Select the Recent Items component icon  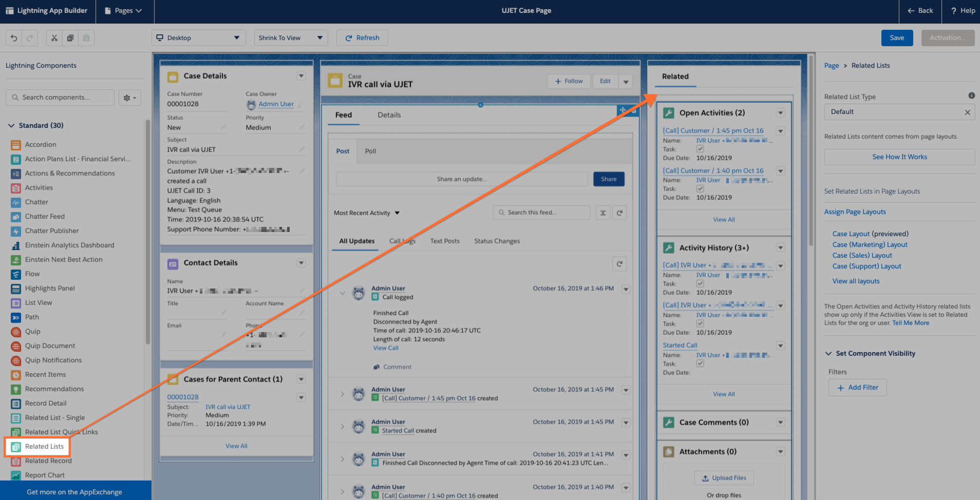point(16,375)
